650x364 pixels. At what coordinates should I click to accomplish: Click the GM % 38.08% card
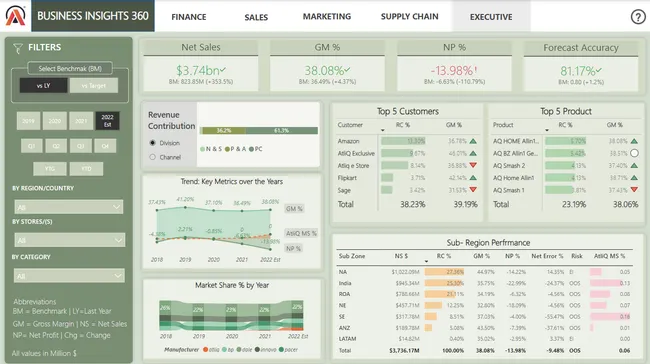[x=327, y=66]
